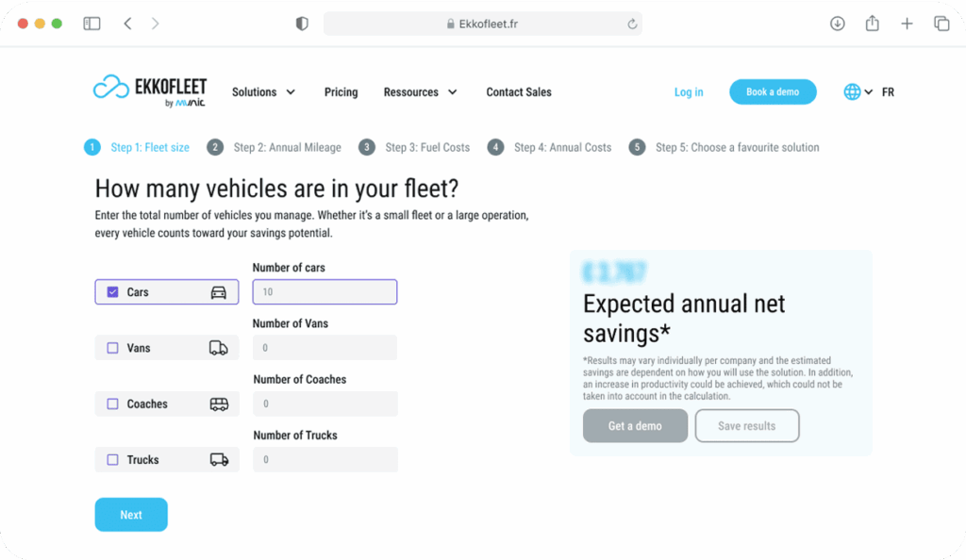Click the browser back arrow
Image resolution: width=966 pixels, height=560 pixels.
pos(127,24)
